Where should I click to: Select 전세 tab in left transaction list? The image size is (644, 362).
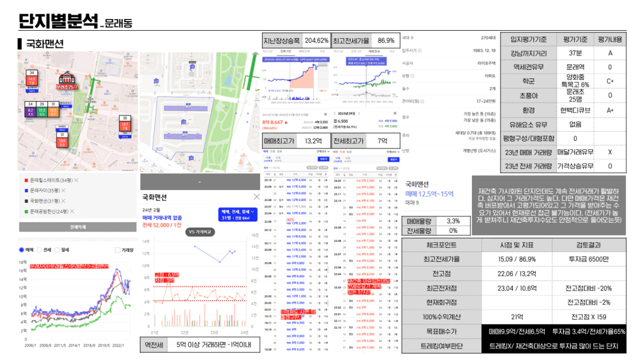click(x=272, y=151)
